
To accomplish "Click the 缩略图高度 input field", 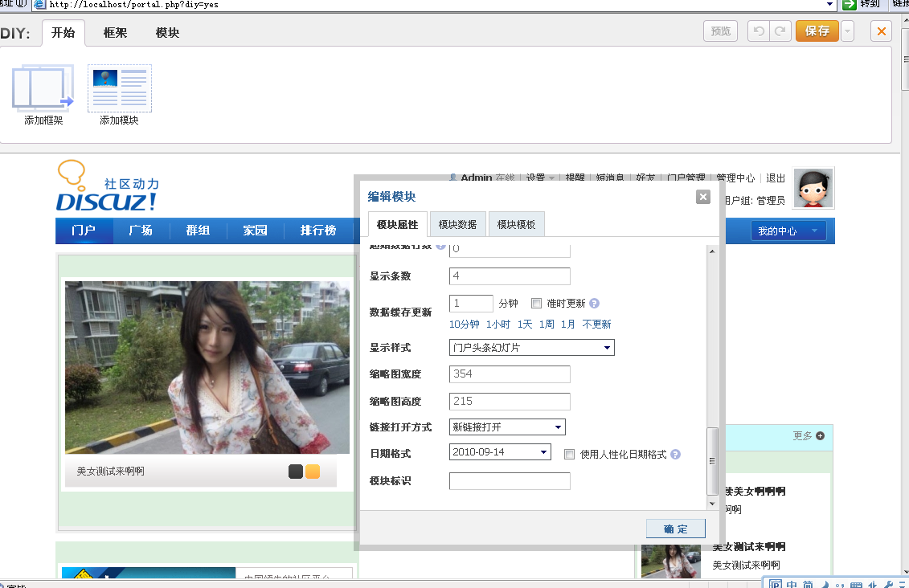I will pyautogui.click(x=510, y=401).
